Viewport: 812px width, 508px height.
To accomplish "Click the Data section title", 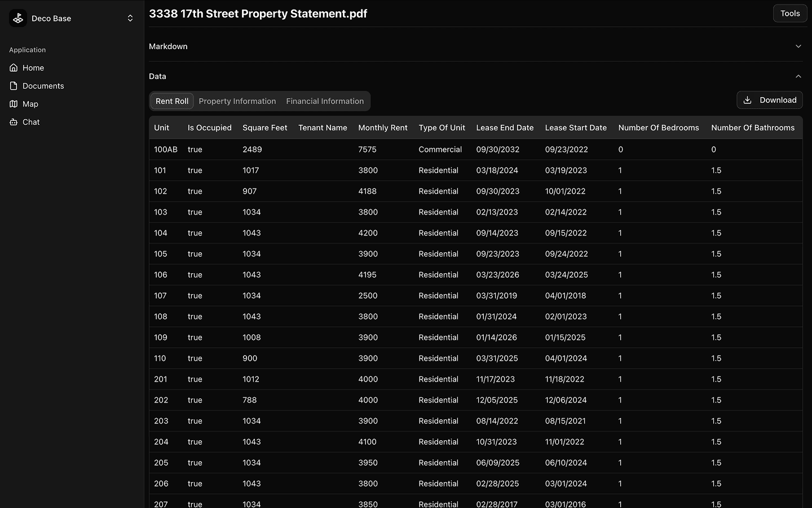I will 157,76.
